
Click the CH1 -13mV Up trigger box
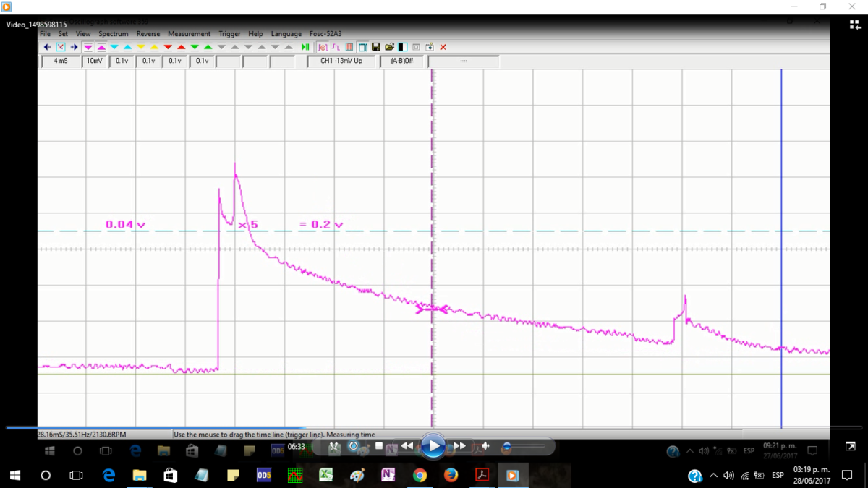(x=341, y=61)
